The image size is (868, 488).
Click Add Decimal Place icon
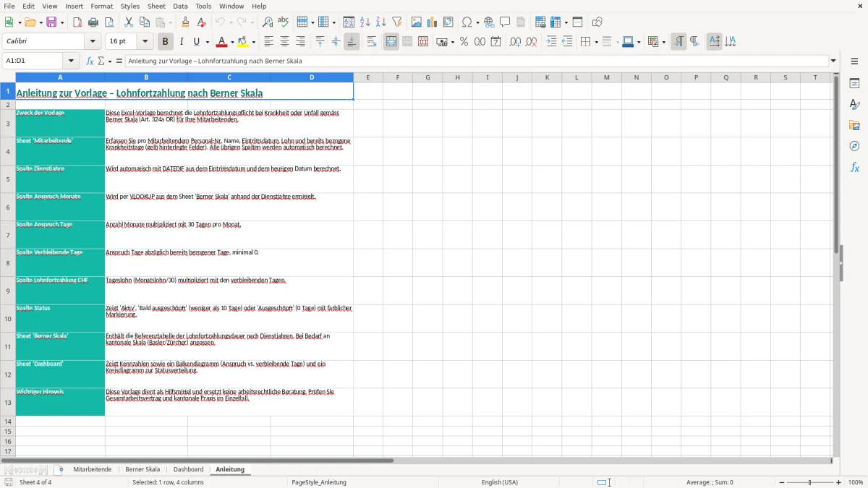[515, 42]
